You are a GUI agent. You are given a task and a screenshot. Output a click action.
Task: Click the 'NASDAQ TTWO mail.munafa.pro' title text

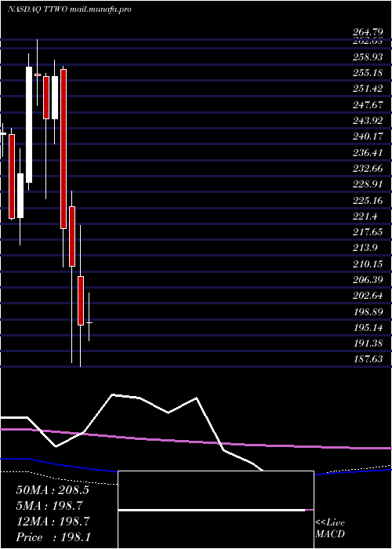tap(69, 9)
